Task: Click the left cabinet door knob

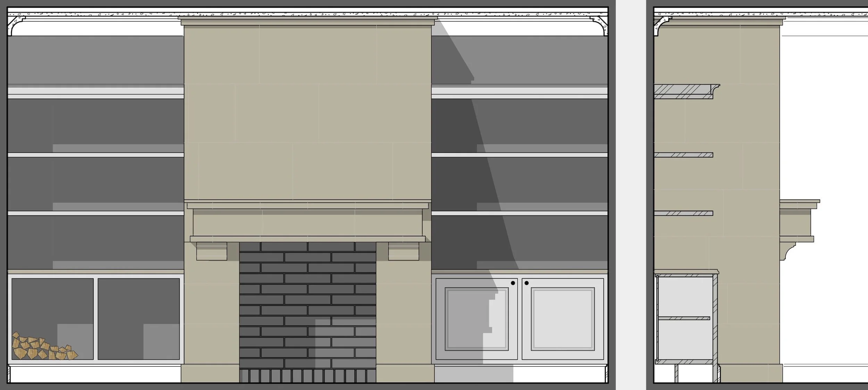Action: (x=513, y=283)
